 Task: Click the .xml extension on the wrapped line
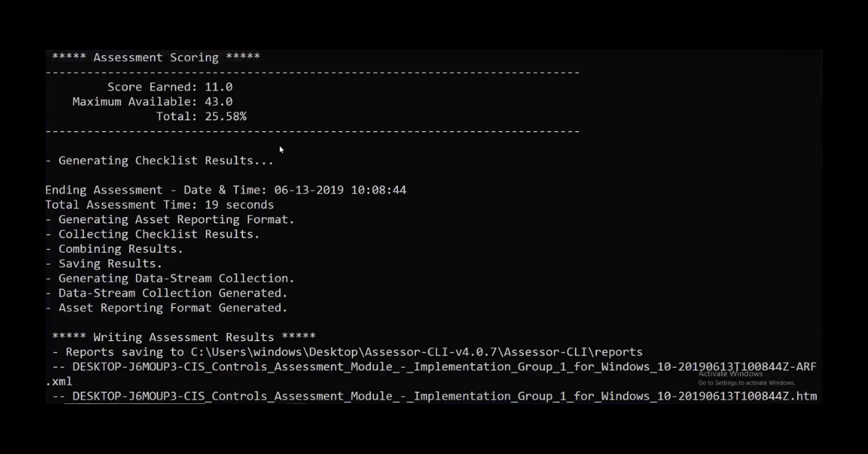[x=59, y=382]
